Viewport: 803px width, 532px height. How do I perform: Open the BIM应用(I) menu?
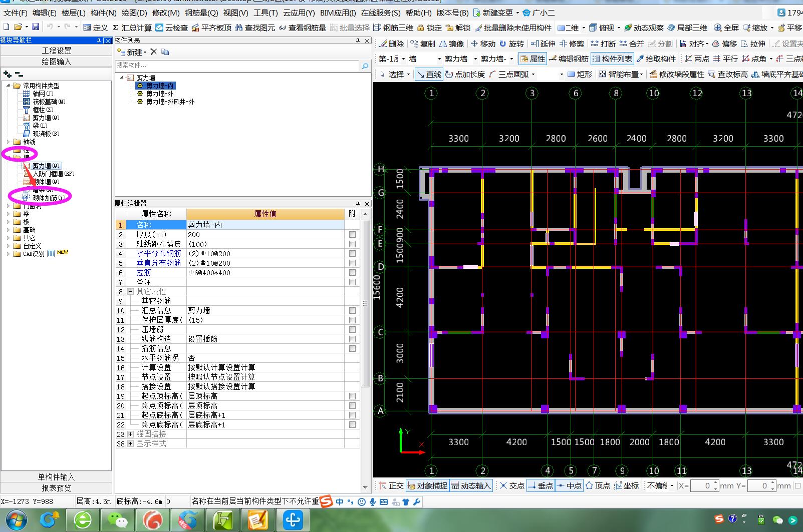(338, 13)
